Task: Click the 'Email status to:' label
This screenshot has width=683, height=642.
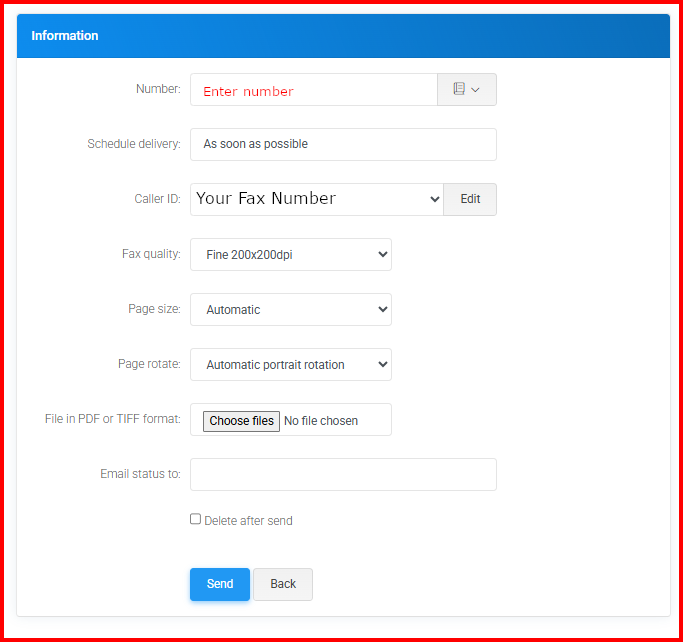Action: coord(140,474)
